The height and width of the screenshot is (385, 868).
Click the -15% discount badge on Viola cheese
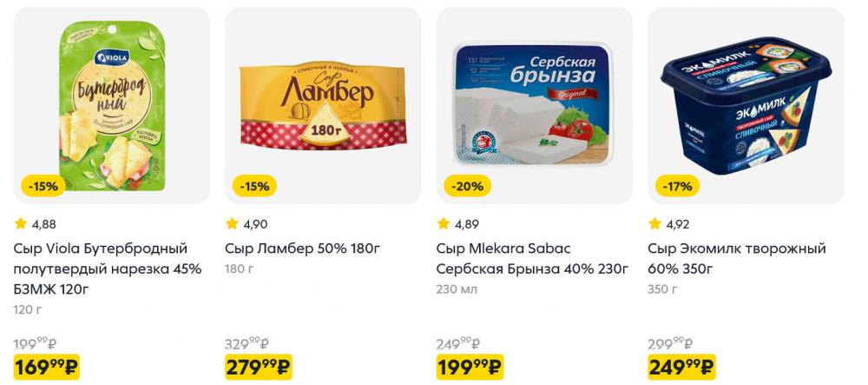[43, 186]
